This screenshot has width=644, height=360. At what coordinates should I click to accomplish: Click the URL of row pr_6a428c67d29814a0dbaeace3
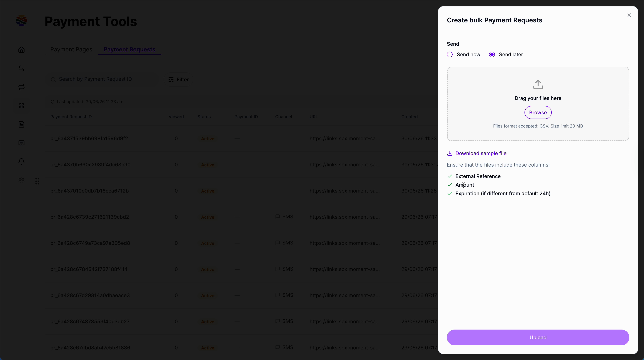[x=345, y=295]
